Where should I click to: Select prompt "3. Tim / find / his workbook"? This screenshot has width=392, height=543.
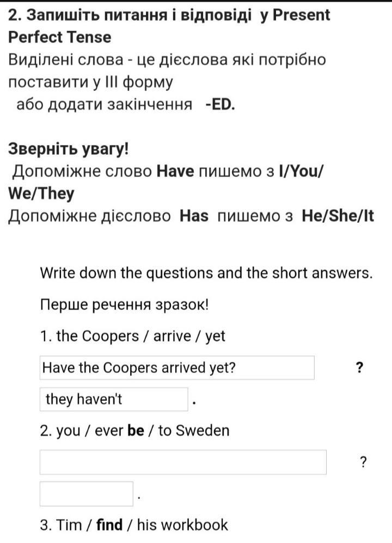pyautogui.click(x=134, y=525)
